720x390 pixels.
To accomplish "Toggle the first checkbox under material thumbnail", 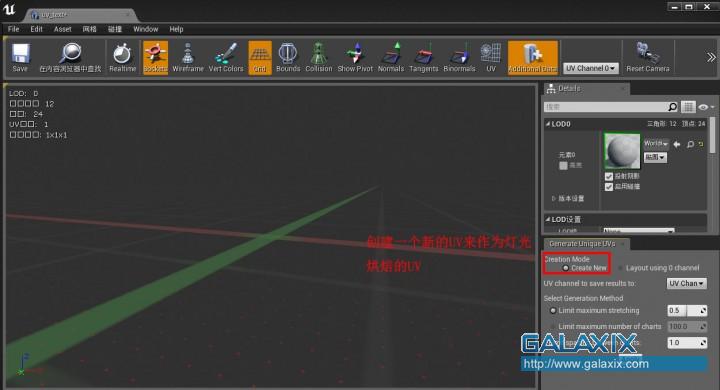I will (x=609, y=176).
